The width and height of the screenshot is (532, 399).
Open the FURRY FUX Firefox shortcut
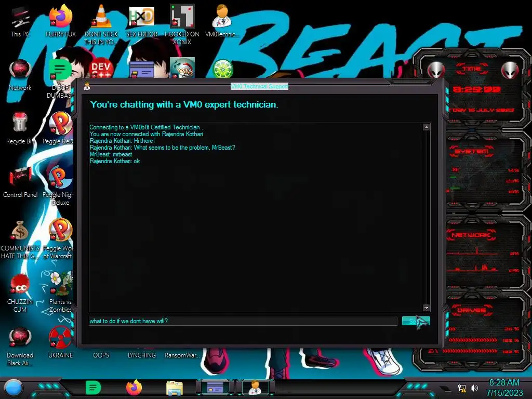60,21
